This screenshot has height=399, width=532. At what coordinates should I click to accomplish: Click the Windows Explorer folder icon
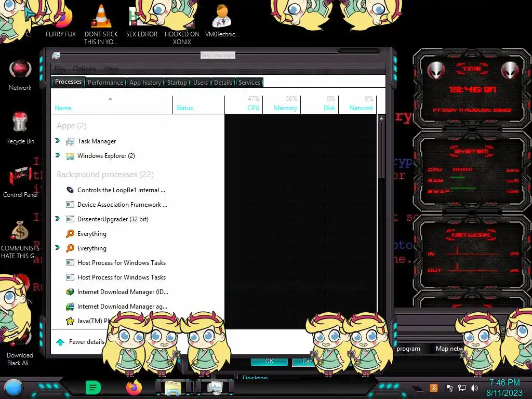pyautogui.click(x=70, y=156)
